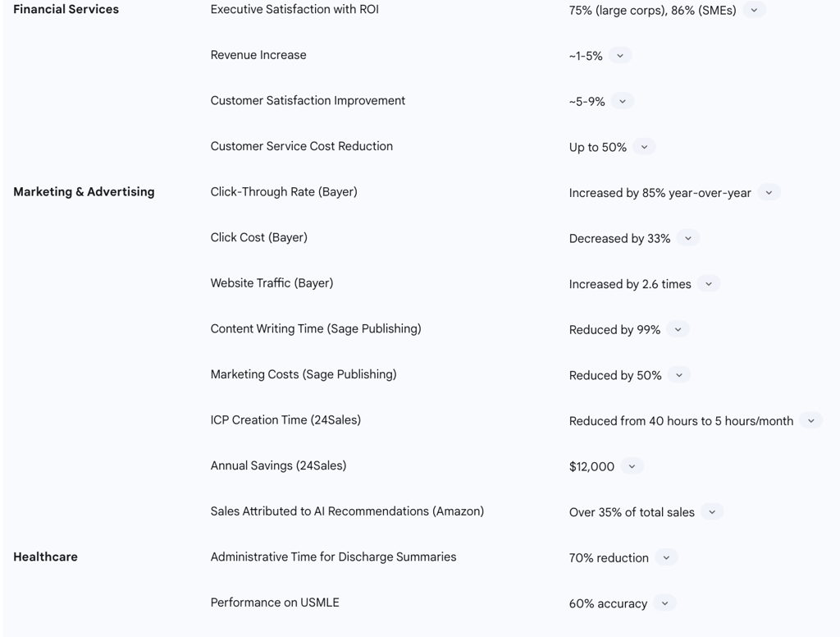Image resolution: width=840 pixels, height=637 pixels.
Task: Click the Sales Attributed to AI Recommendations text
Action: (347, 511)
